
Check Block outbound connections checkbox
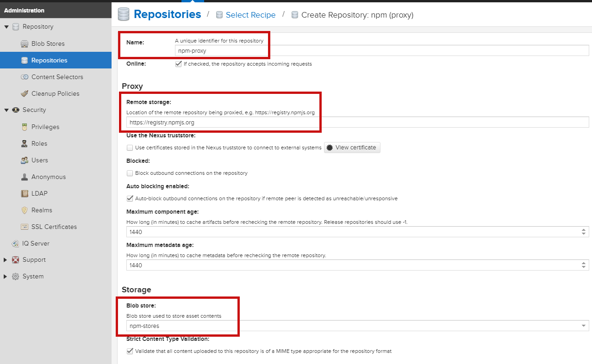coord(130,173)
